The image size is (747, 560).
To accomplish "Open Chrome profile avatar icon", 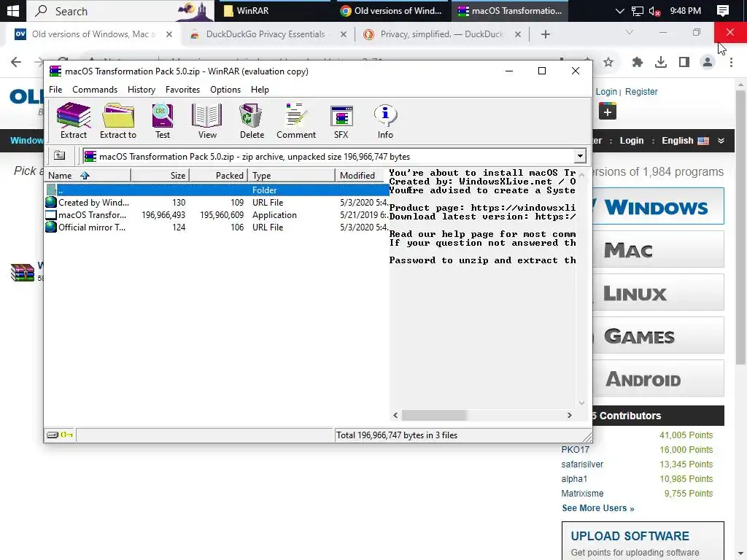I will coord(708,62).
